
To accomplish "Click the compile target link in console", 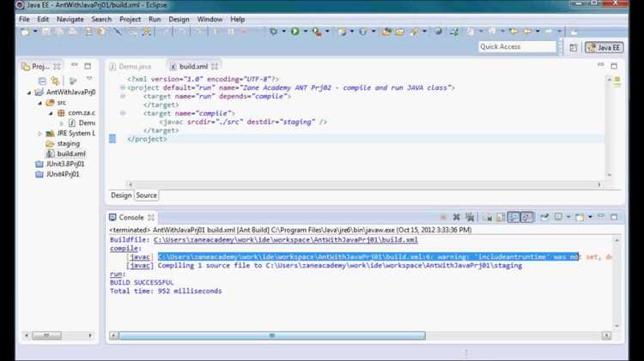I will click(x=124, y=249).
